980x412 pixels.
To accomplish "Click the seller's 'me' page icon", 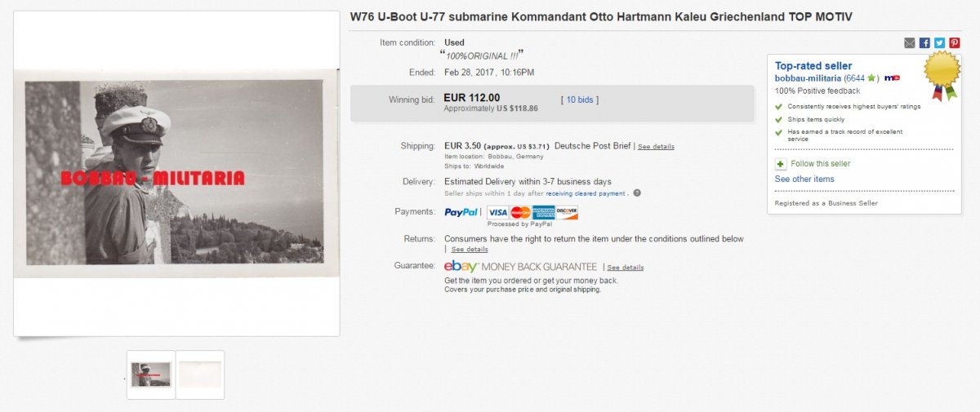I will click(892, 78).
